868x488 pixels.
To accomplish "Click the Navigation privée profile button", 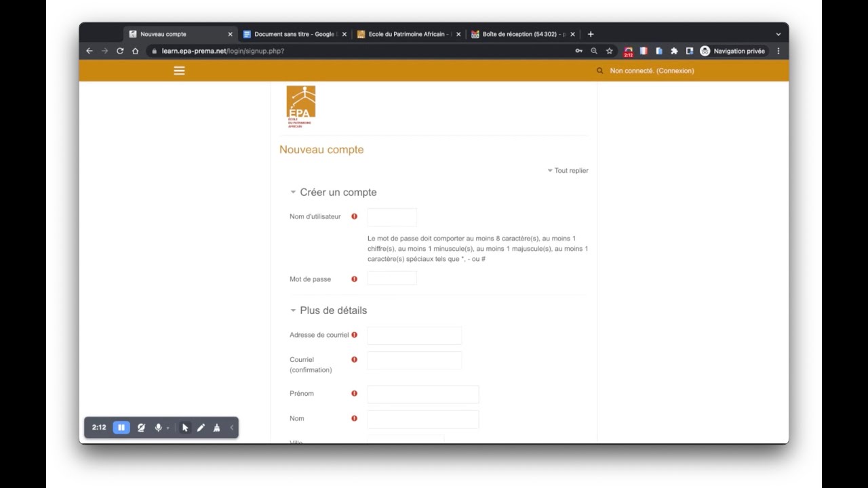I will pyautogui.click(x=733, y=51).
